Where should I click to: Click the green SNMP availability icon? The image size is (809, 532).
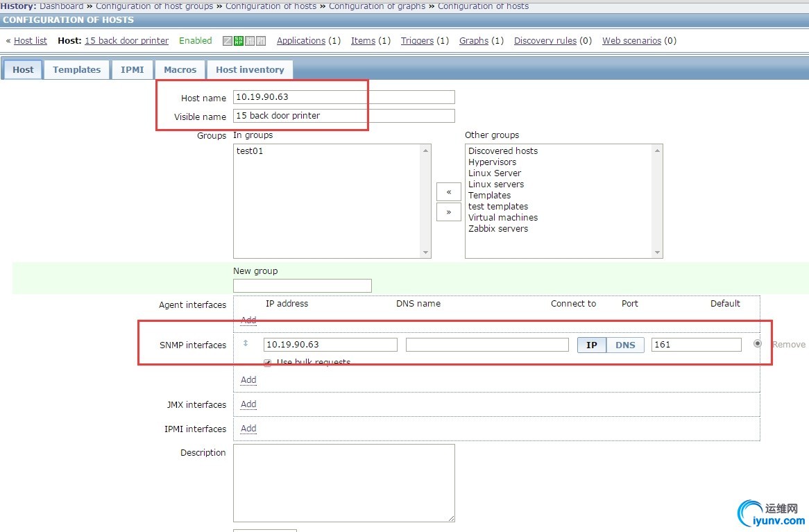(x=239, y=41)
